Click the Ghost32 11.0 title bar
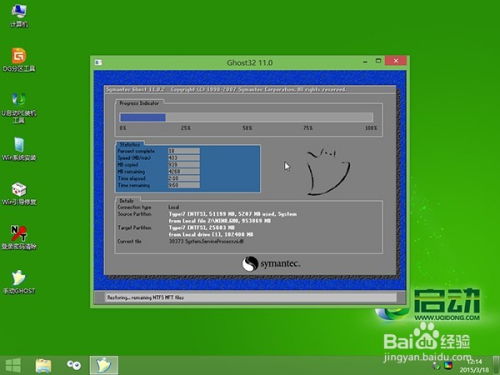500x375 pixels. (250, 62)
